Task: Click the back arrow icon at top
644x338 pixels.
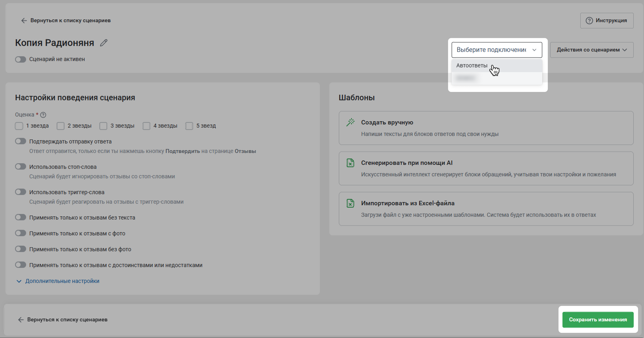Action: (x=24, y=21)
